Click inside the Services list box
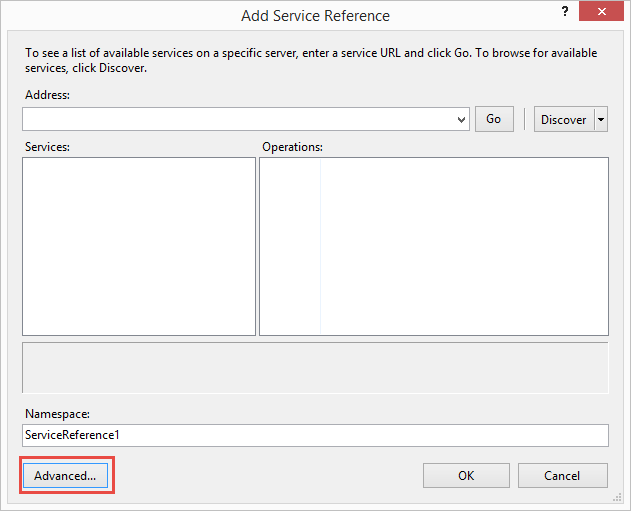The height and width of the screenshot is (511, 631). 139,246
